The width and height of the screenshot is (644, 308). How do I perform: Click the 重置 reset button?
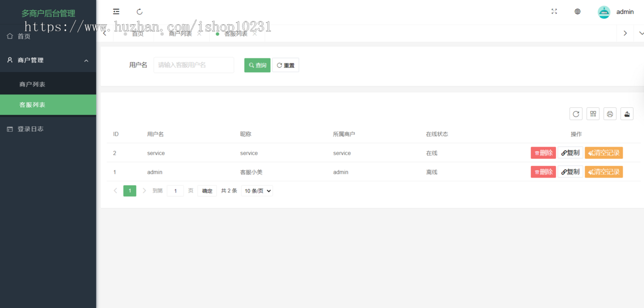click(286, 65)
